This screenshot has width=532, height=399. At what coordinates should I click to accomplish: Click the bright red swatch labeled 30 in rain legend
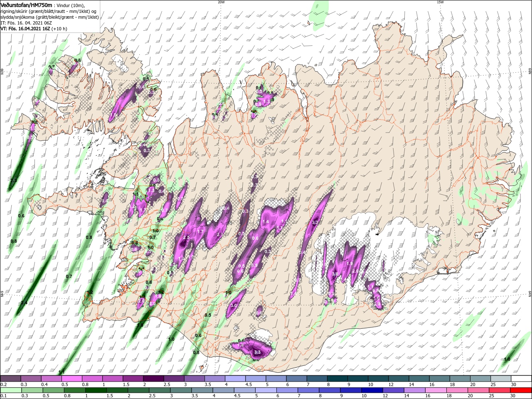pyautogui.click(x=521, y=390)
